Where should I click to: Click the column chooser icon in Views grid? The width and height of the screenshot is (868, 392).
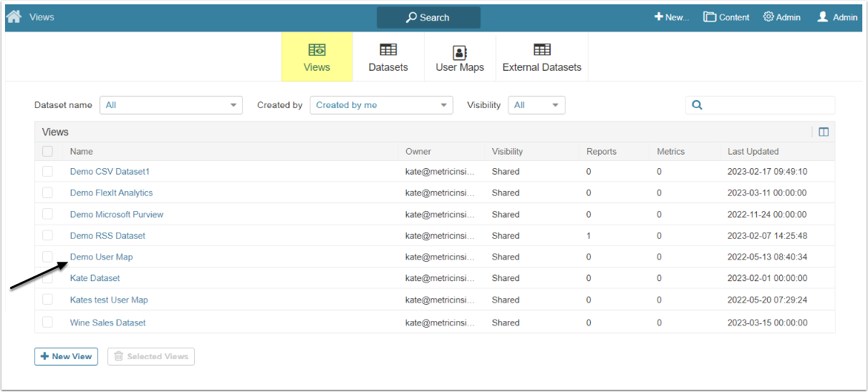pyautogui.click(x=824, y=132)
